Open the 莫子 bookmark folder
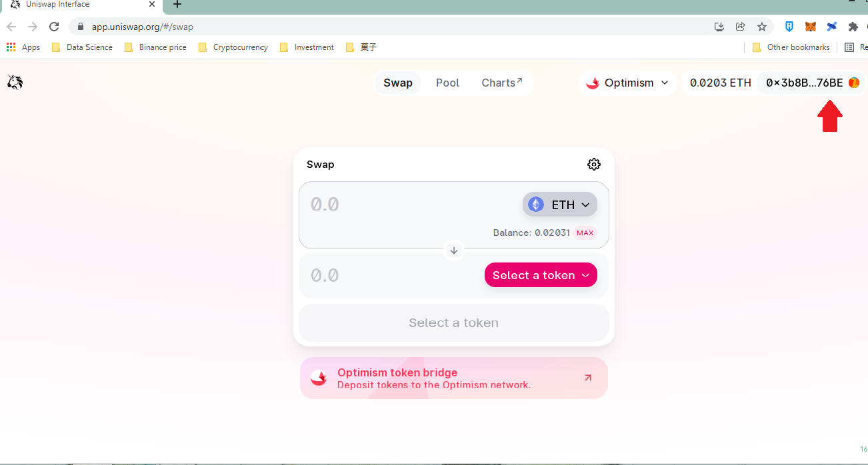This screenshot has height=465, width=868. tap(361, 47)
